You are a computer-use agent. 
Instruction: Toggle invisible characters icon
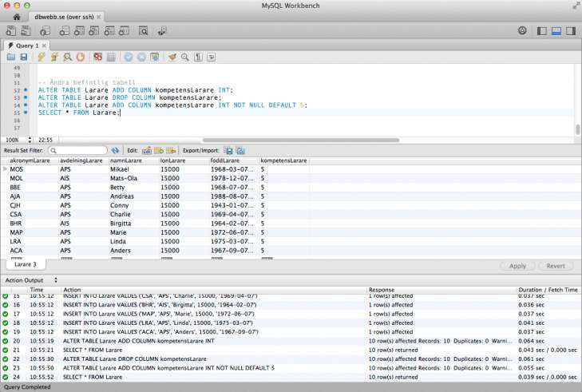[x=198, y=57]
